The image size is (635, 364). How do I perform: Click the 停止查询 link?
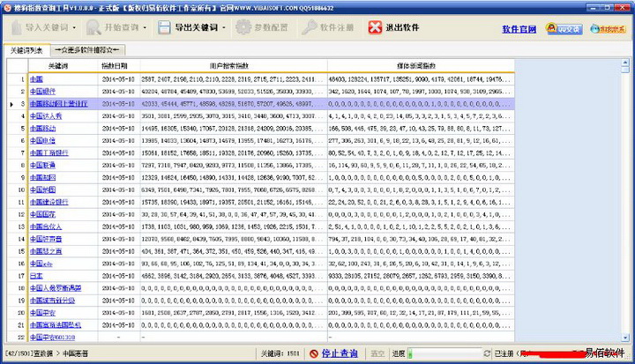[x=340, y=353]
